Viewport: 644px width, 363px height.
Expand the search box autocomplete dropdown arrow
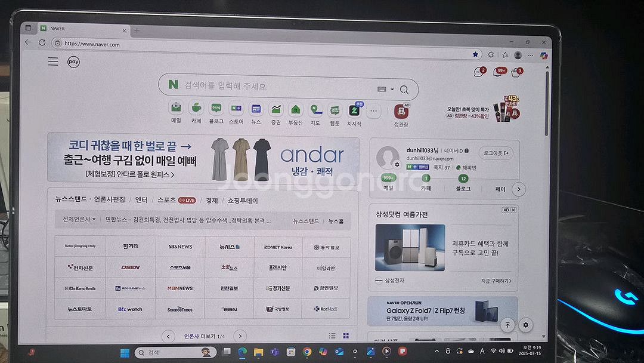[x=392, y=89]
